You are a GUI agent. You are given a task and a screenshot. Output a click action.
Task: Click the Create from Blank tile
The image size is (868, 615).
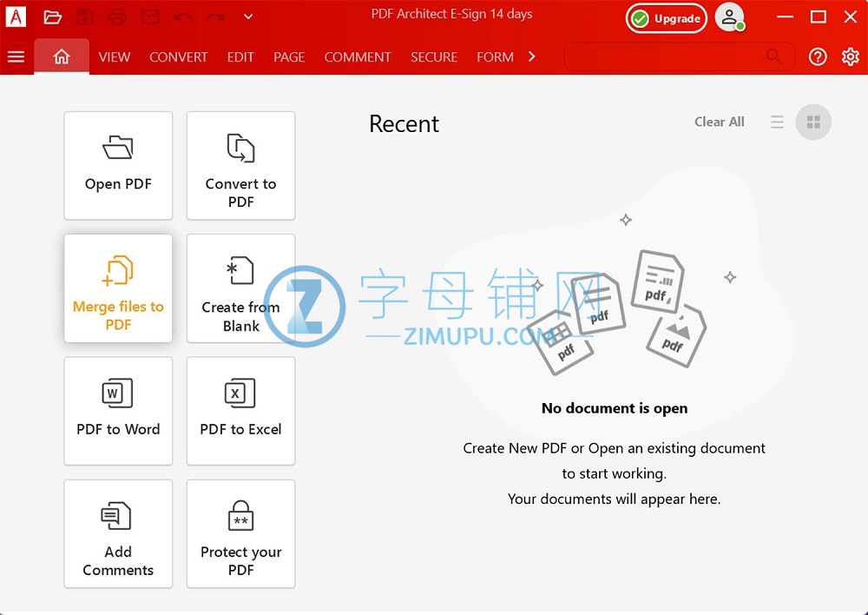click(240, 288)
